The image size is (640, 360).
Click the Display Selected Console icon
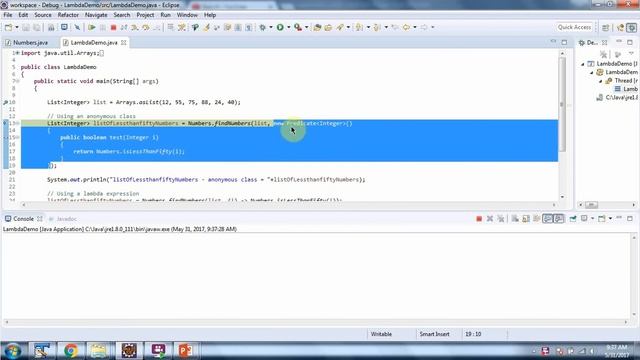[584, 219]
